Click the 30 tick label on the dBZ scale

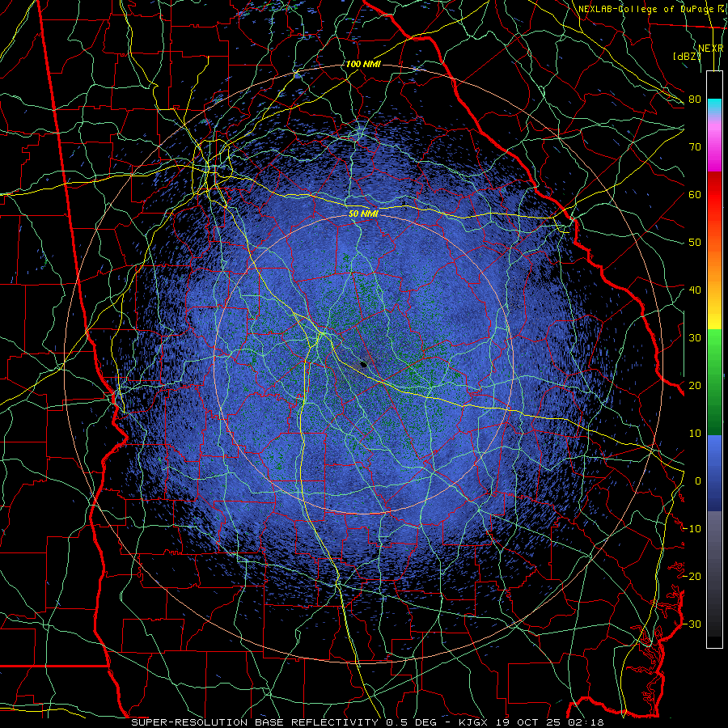pyautogui.click(x=695, y=337)
